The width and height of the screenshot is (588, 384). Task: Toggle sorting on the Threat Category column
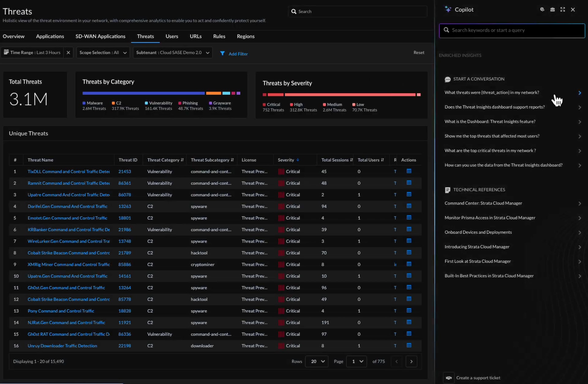pyautogui.click(x=182, y=160)
